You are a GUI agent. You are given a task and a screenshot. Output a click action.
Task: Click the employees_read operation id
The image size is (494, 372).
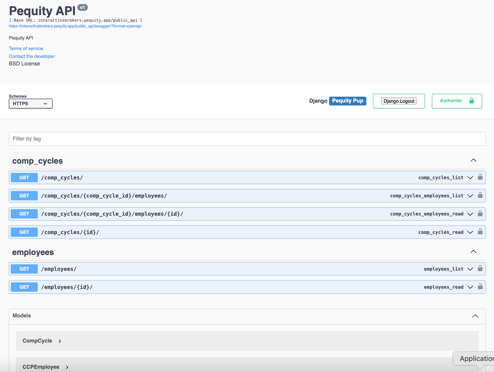pyautogui.click(x=443, y=287)
